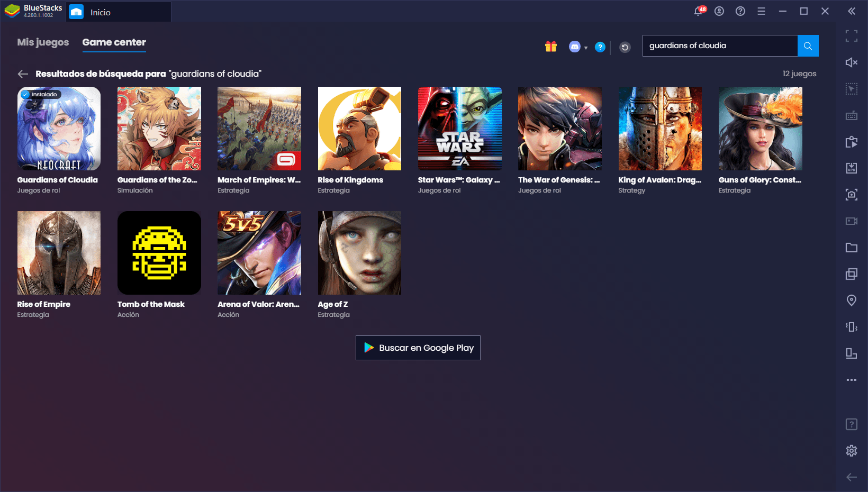Click the 'Age of Z' title text
Viewport: 868px width, 492px height.
(x=333, y=304)
